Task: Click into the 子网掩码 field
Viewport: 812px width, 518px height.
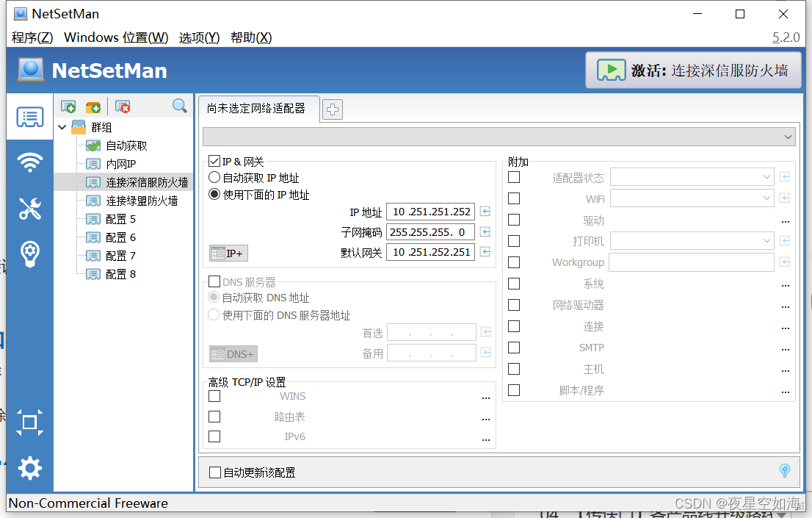Action: [x=431, y=231]
